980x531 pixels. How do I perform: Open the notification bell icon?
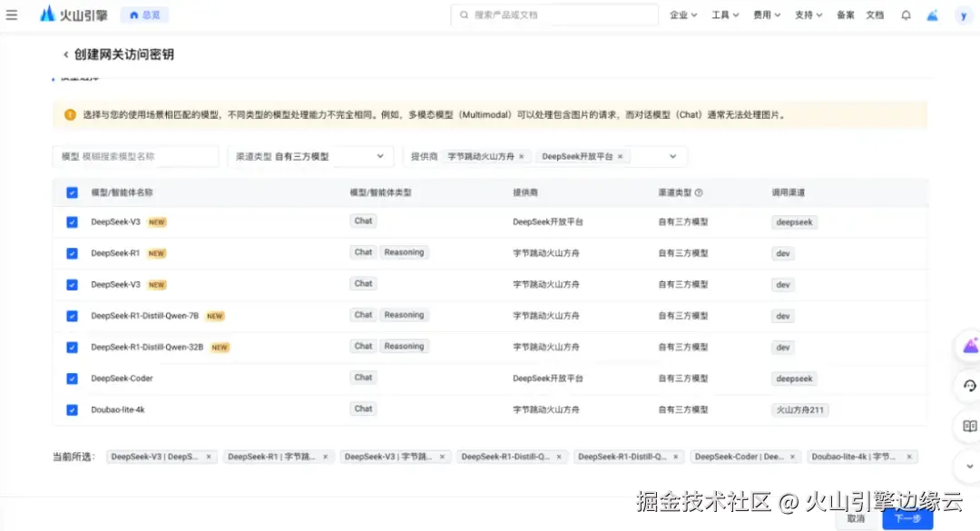(906, 15)
